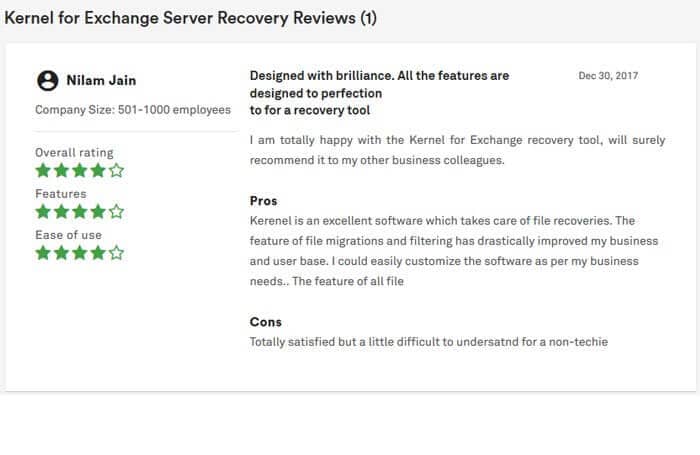The height and width of the screenshot is (455, 700).
Task: Click the Cons heading
Action: pyautogui.click(x=266, y=322)
